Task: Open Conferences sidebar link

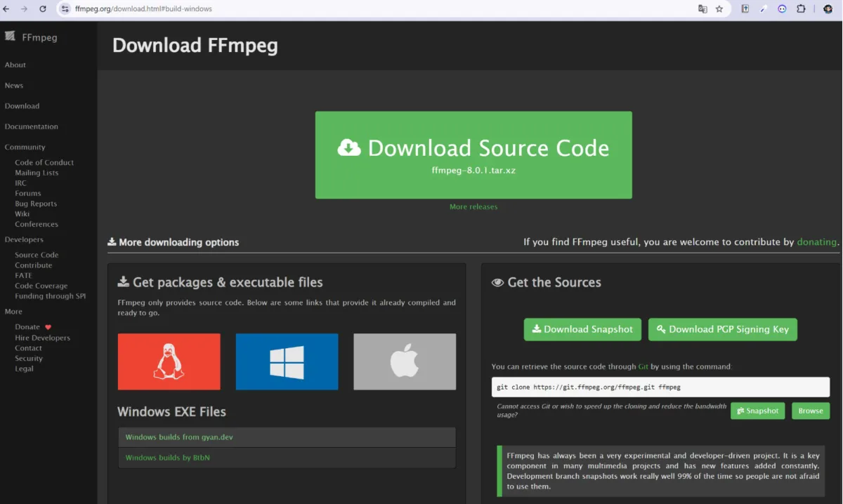Action: [37, 225]
